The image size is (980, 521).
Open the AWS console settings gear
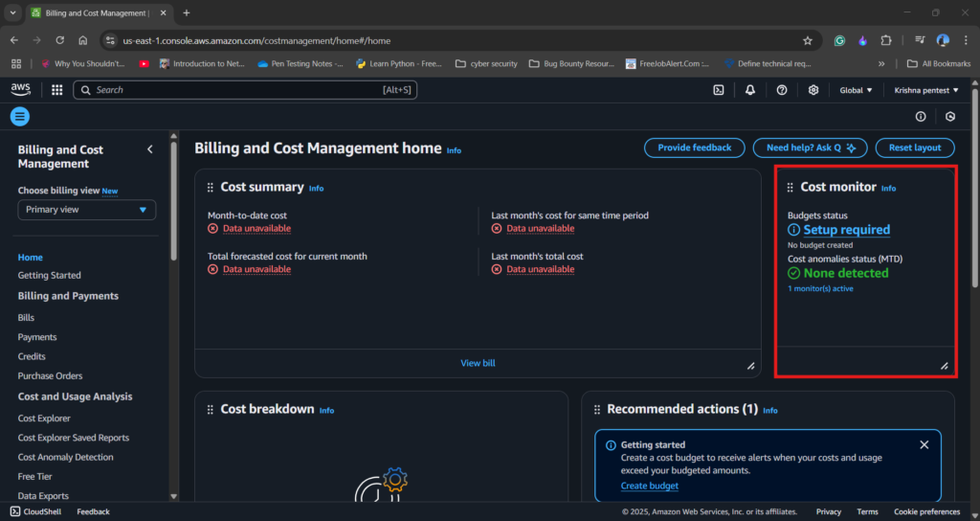(x=813, y=90)
